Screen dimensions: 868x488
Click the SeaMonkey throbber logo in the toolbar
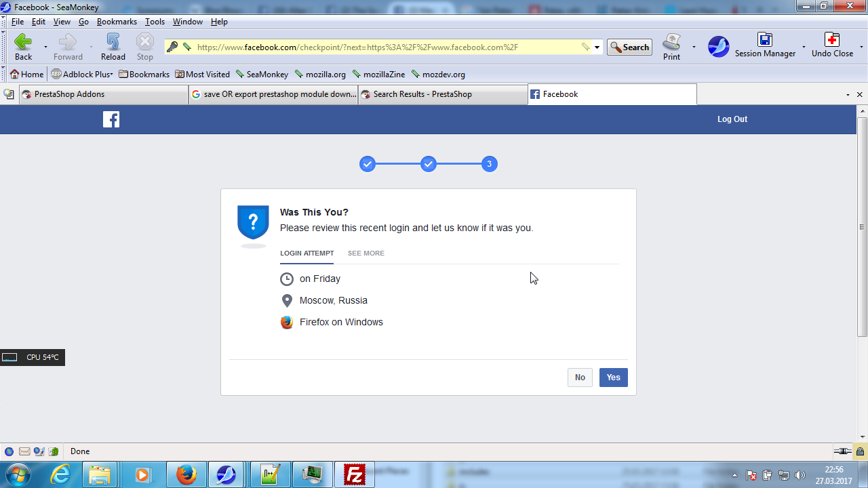[718, 47]
